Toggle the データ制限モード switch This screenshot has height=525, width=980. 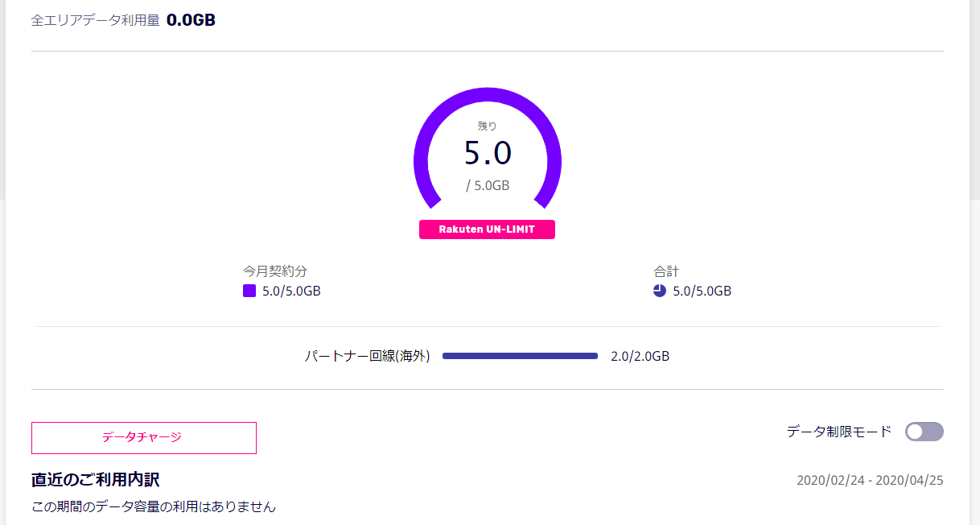point(924,432)
